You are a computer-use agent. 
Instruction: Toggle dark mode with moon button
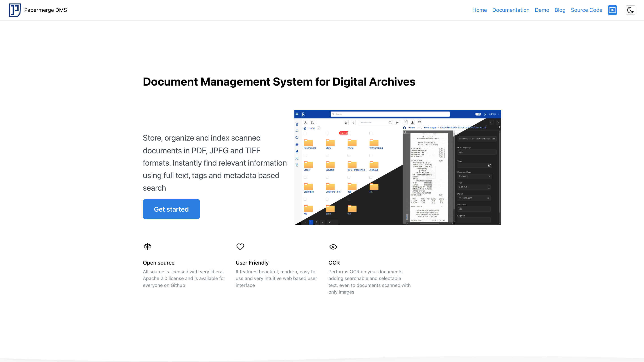pyautogui.click(x=630, y=10)
